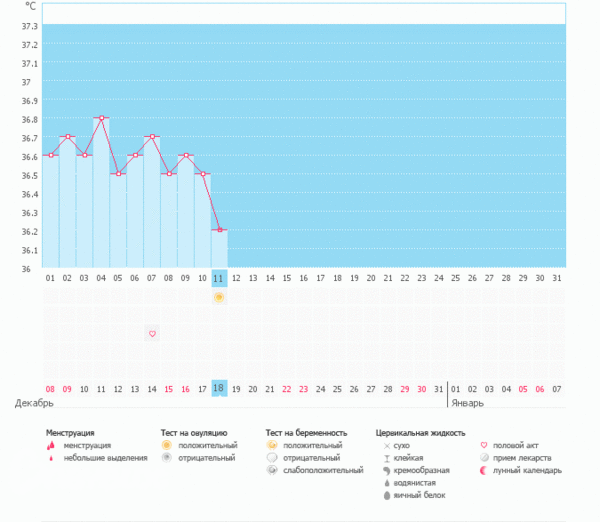Select the 36.2 temperature point on day 11

(219, 230)
